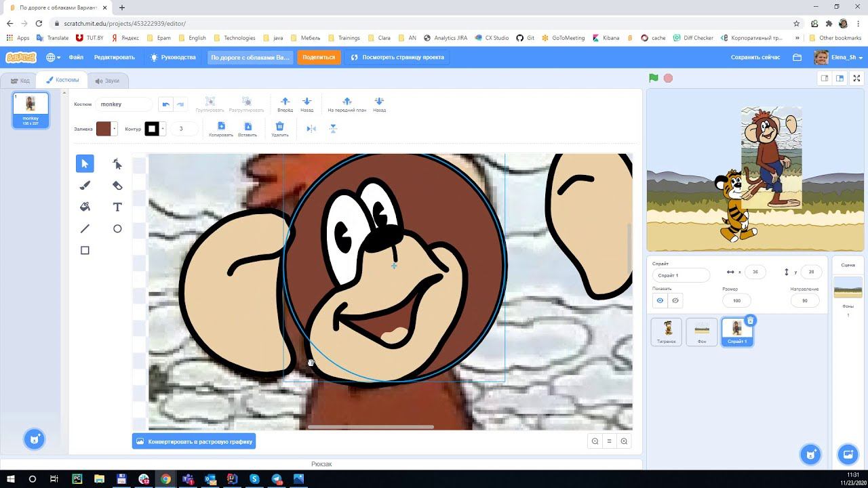Viewport: 868px width, 488px height.
Task: Switch to small stage layout
Action: [x=825, y=78]
